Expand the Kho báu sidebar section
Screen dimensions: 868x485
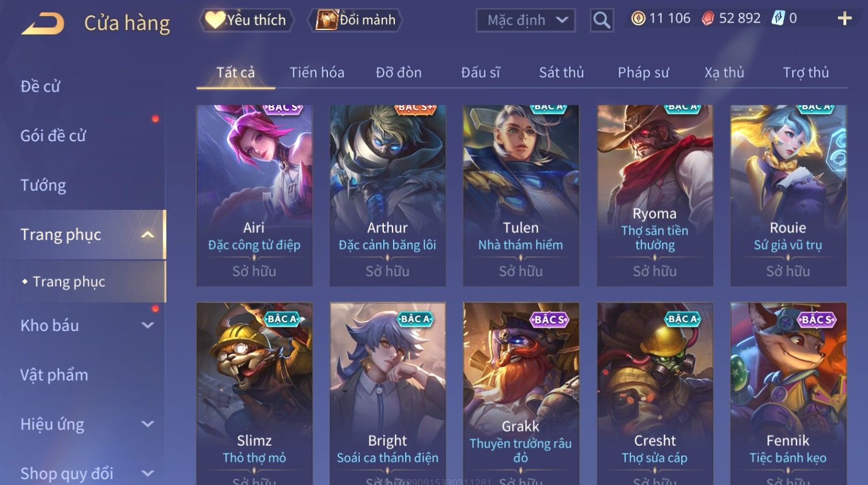148,325
